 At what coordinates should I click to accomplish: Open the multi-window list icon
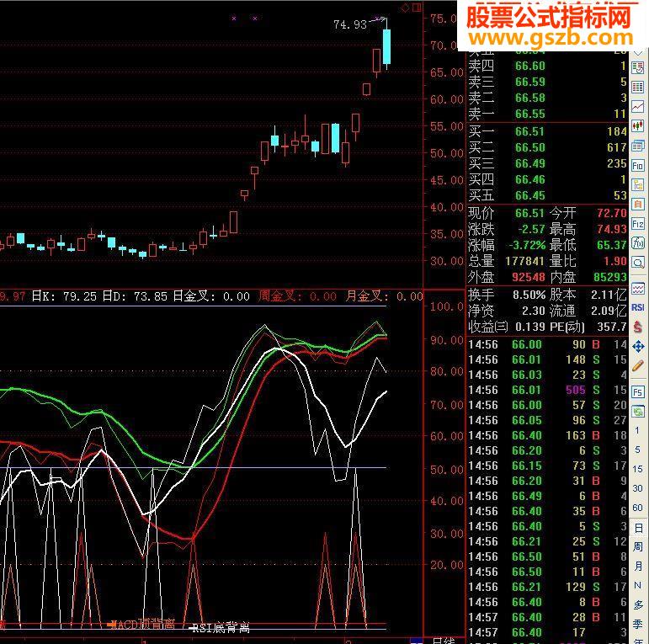pyautogui.click(x=638, y=146)
